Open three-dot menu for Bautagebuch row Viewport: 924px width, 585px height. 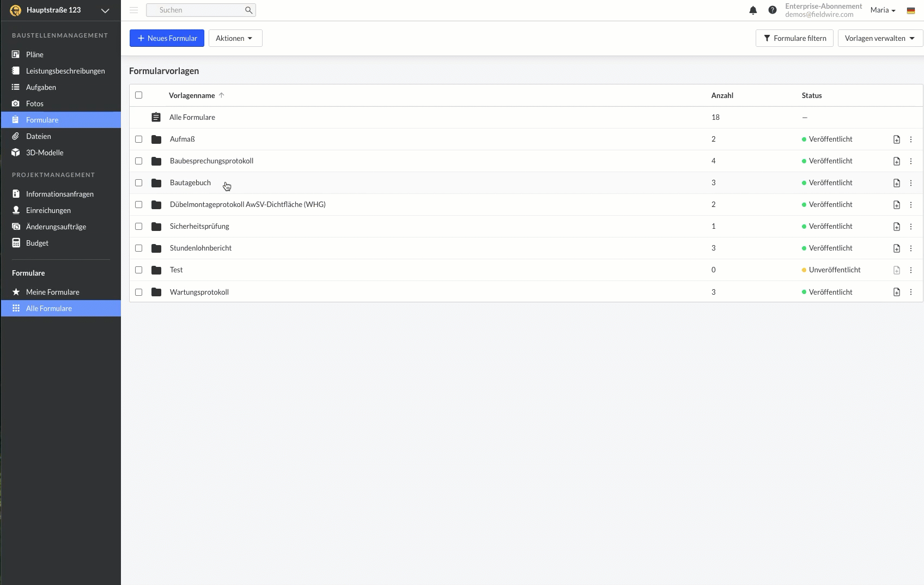tap(911, 183)
